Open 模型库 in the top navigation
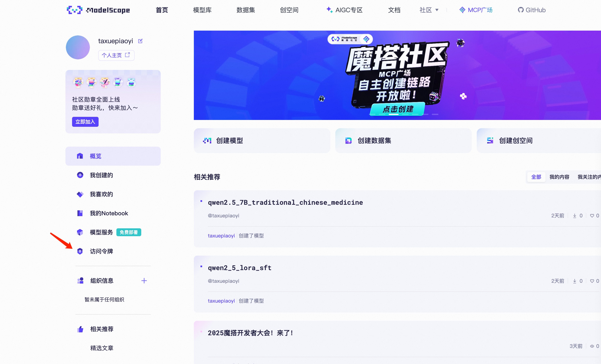This screenshot has width=601, height=364. 202,10
